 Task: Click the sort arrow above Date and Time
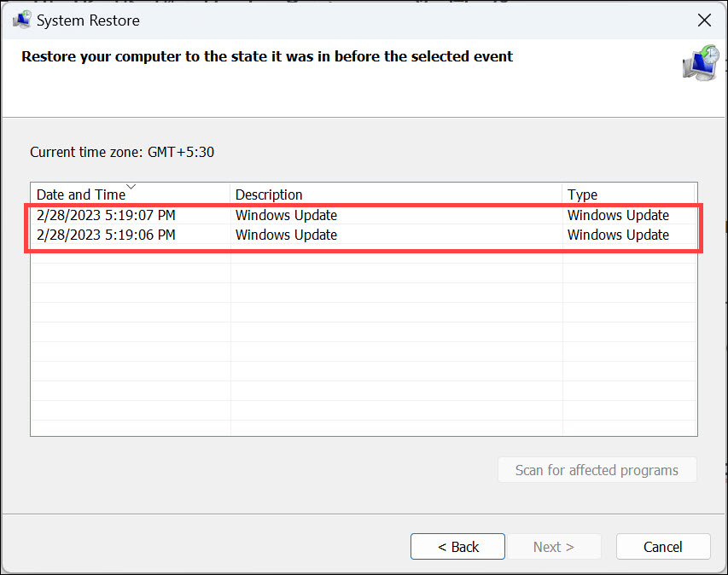point(131,186)
